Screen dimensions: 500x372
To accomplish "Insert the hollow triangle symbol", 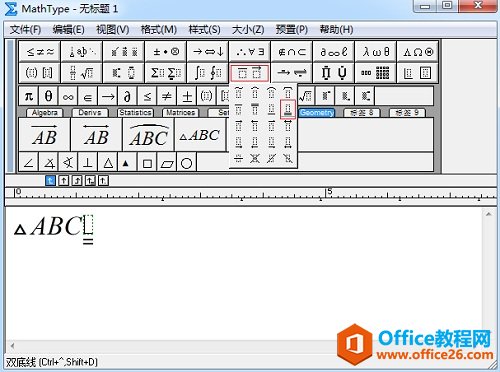I will pos(108,163).
